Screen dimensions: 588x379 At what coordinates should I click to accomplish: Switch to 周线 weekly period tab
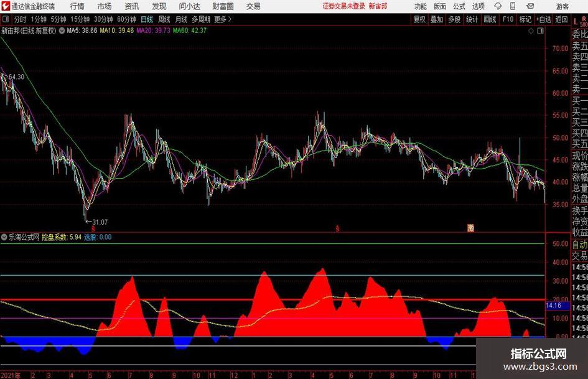coord(164,19)
